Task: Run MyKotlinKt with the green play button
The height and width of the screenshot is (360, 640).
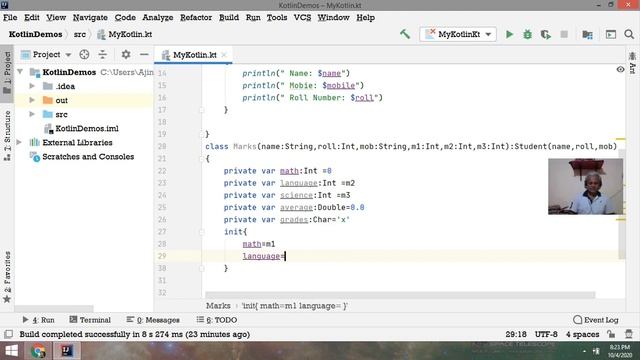Action: pyautogui.click(x=509, y=34)
